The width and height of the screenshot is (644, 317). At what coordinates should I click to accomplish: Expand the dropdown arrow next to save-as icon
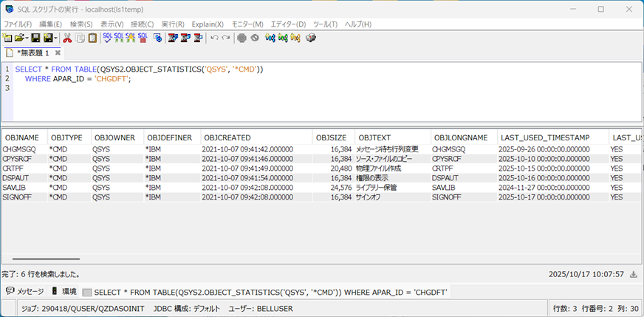pyautogui.click(x=56, y=38)
